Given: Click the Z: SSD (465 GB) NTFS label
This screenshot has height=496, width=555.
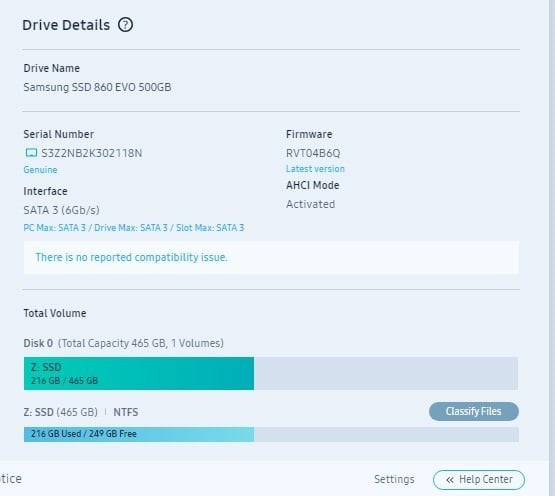Looking at the screenshot, I should [81, 412].
